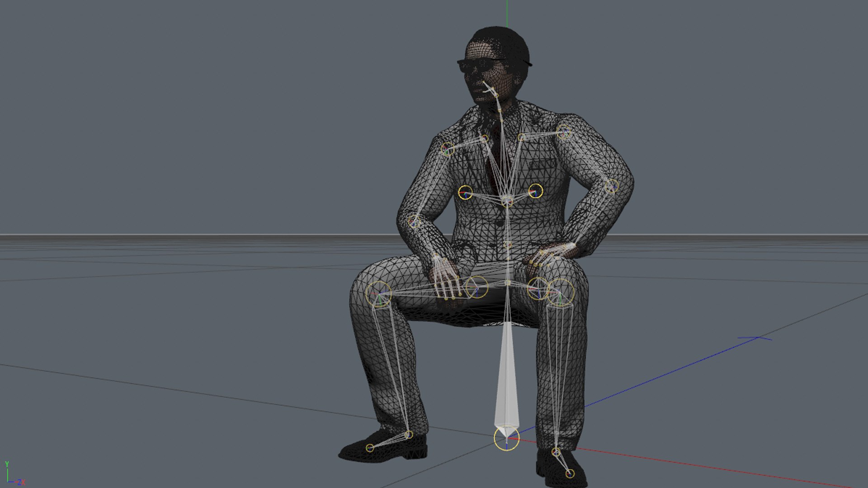
Task: Select the outer hip circle on the screen-left thigh
Action: pos(379,294)
